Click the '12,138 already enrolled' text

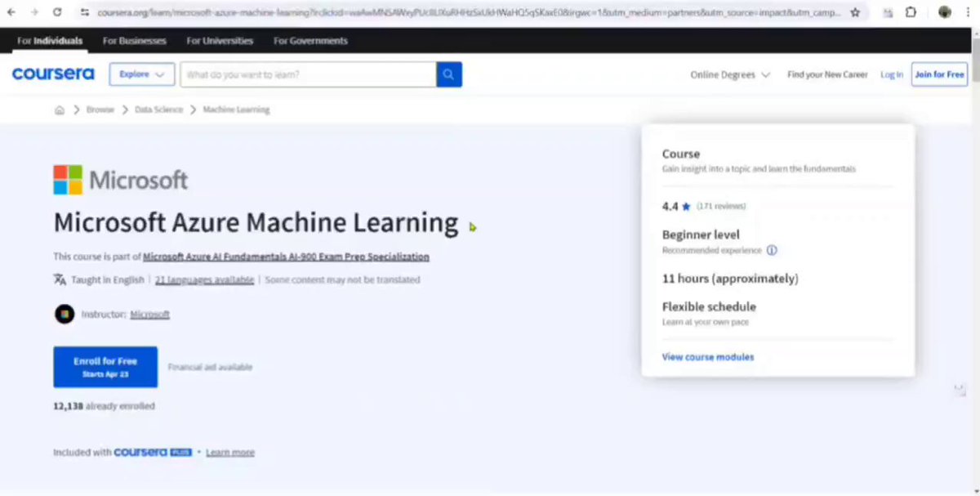104,406
